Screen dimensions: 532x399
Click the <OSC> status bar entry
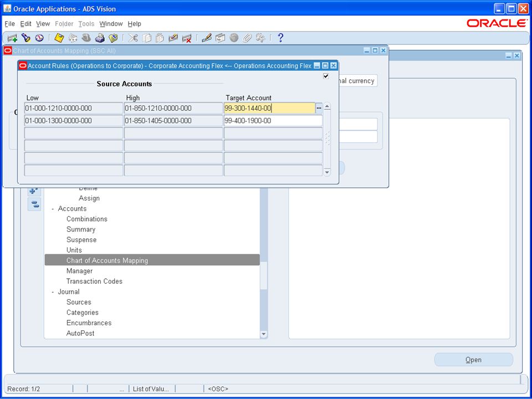point(218,389)
